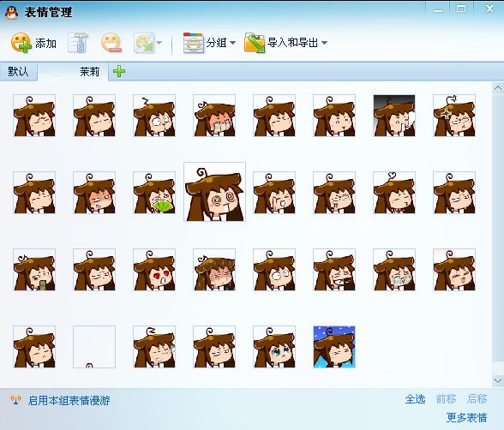This screenshot has height=430, width=504.
Task: Select the angry emoticon with white vein mark
Action: click(454, 116)
